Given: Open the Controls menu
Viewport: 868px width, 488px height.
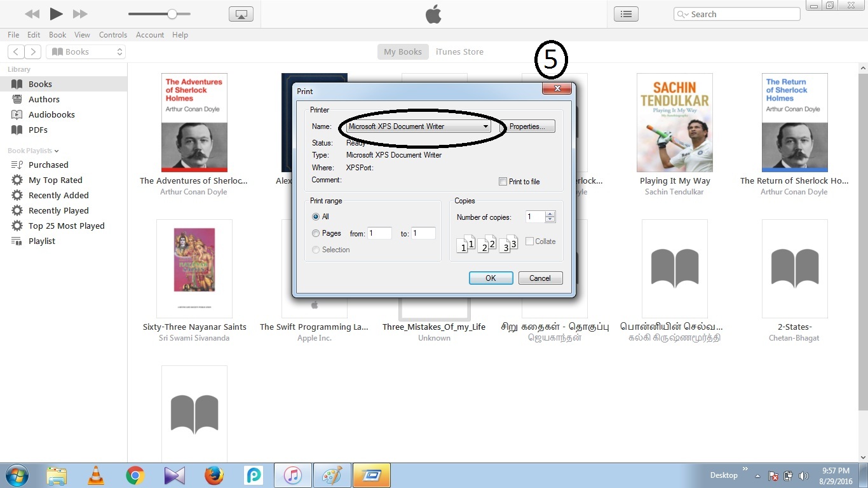Looking at the screenshot, I should (113, 35).
